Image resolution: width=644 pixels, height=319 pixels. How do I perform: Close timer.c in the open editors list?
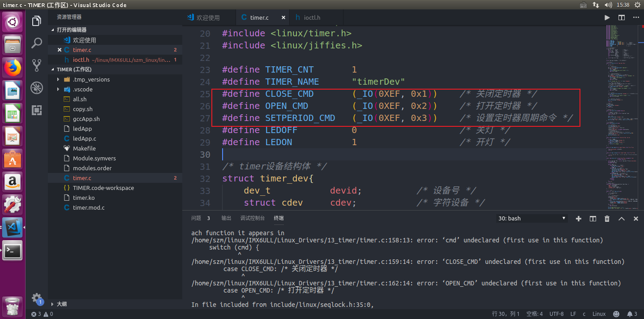pyautogui.click(x=60, y=50)
